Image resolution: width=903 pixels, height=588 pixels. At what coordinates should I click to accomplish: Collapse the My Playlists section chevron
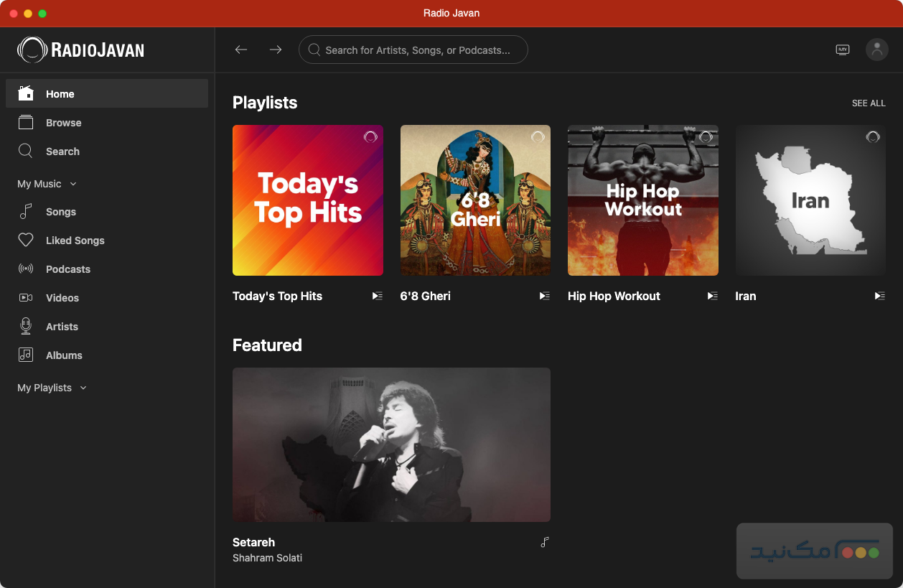pos(83,388)
